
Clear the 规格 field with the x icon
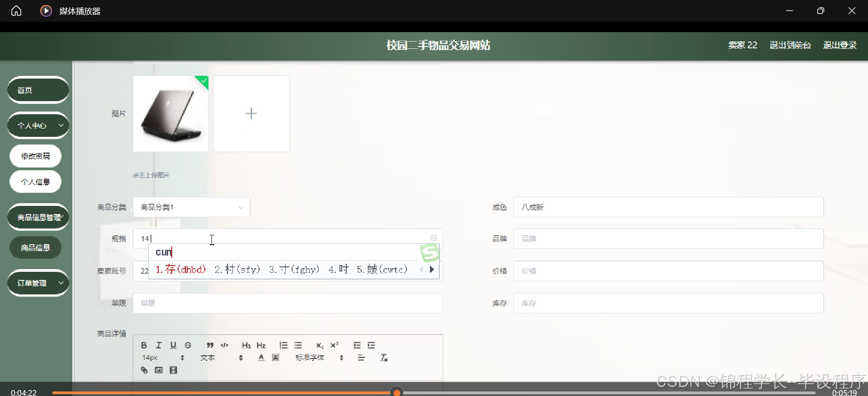(434, 238)
